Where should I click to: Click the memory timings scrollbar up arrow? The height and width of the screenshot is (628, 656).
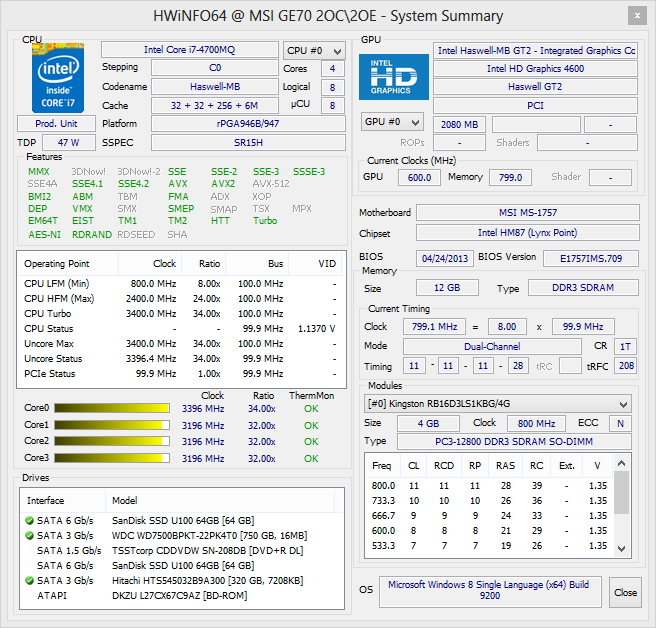(x=622, y=463)
